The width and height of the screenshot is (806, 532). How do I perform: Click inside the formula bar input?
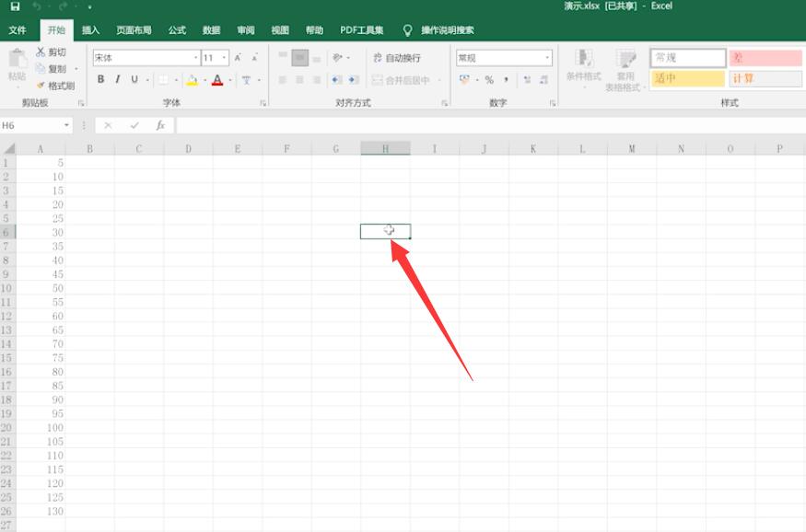click(x=490, y=125)
